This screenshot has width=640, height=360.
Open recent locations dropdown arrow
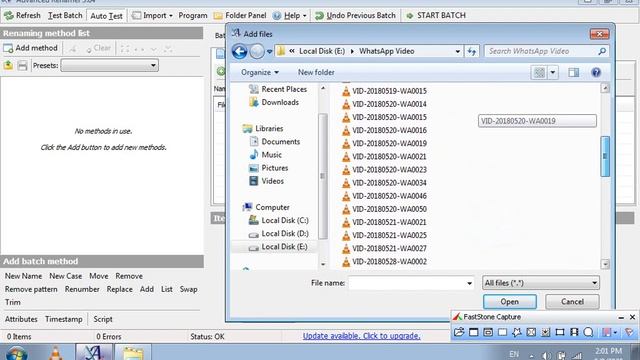pos(269,52)
